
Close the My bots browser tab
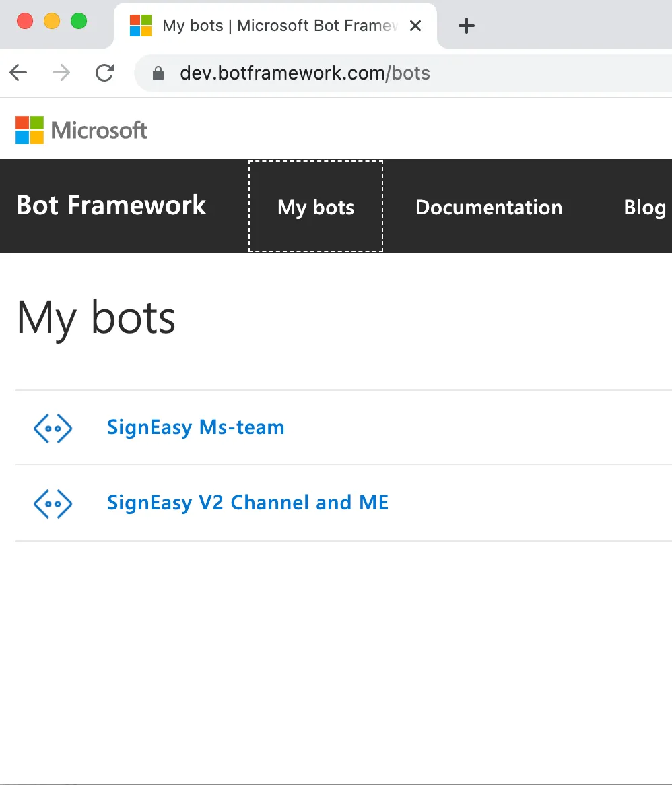(x=415, y=26)
